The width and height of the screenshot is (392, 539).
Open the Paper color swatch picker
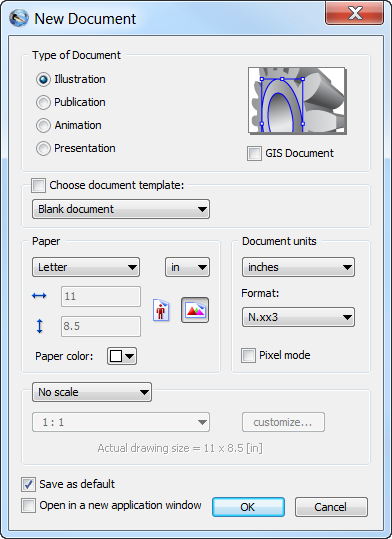tap(122, 356)
